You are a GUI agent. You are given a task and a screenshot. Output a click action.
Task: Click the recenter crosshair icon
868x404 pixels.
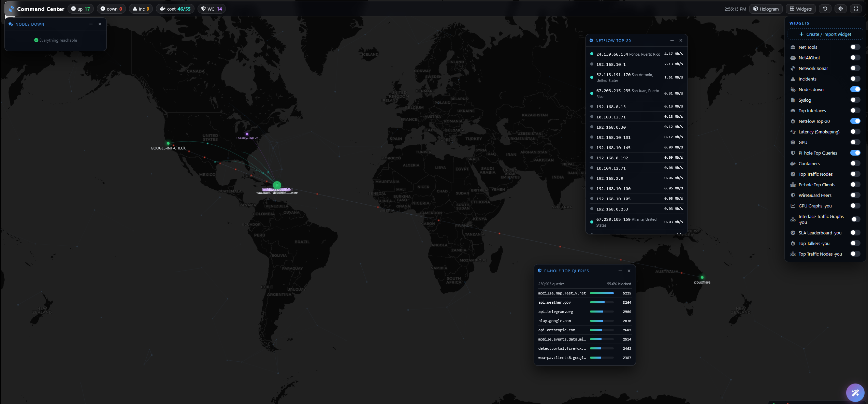coord(841,9)
